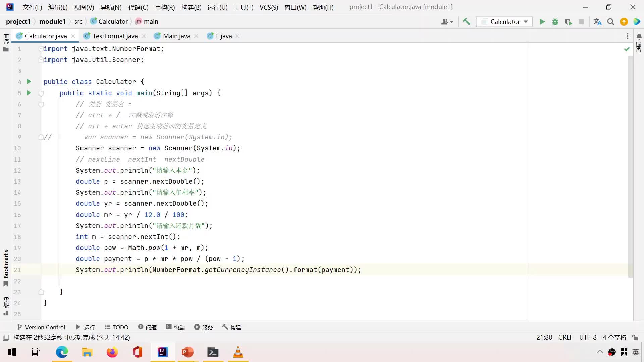The width and height of the screenshot is (644, 362).
Task: Click the Run Calculator green play button
Action: [542, 22]
